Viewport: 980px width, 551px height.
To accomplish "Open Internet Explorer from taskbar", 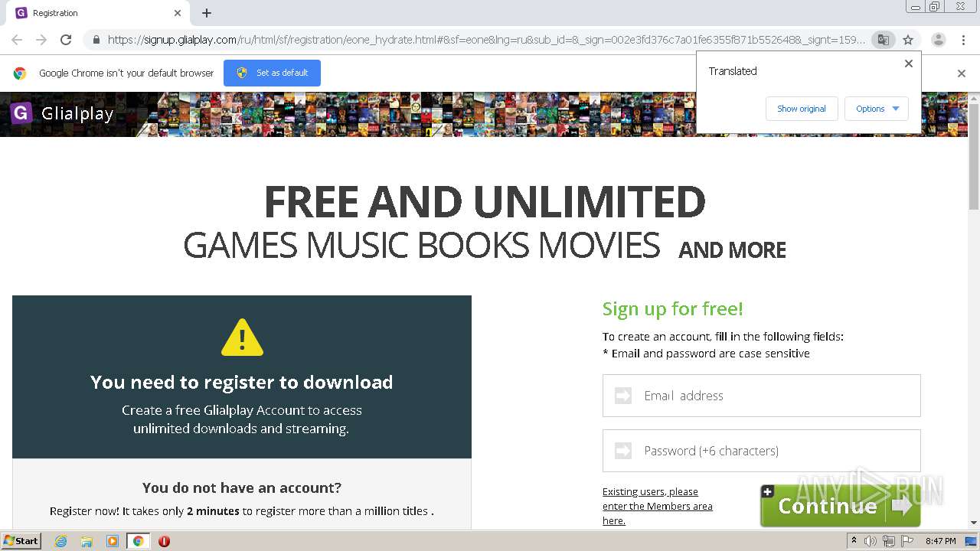I will (60, 541).
